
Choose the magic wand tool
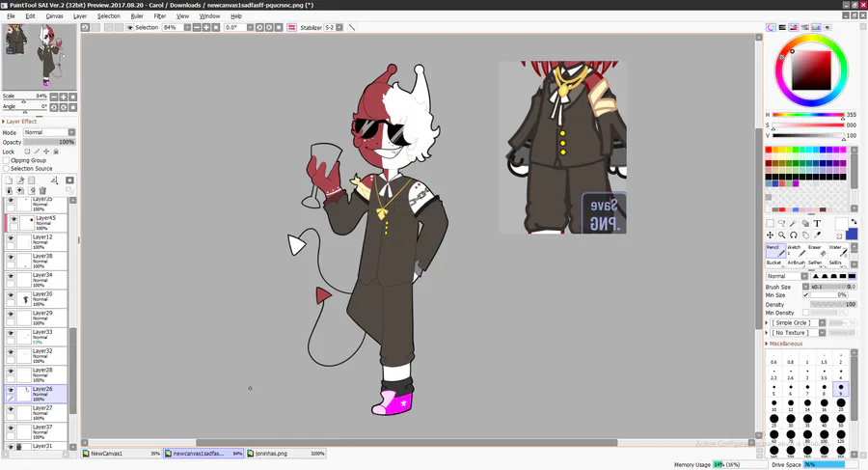(794, 223)
